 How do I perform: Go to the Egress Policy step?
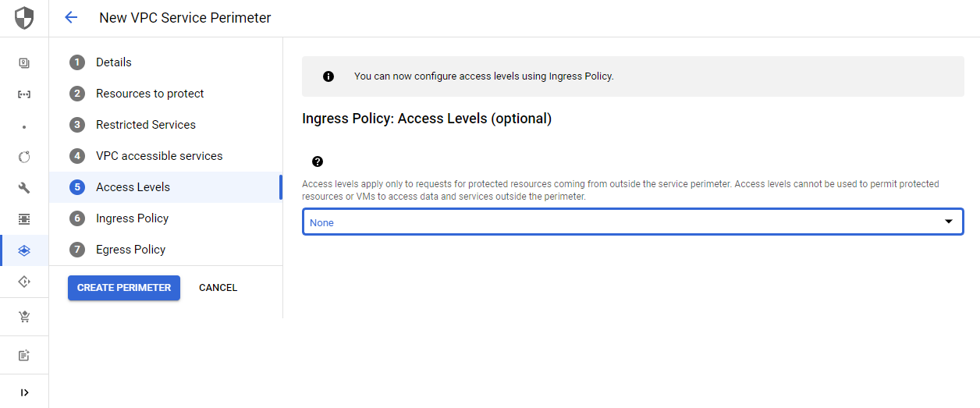(165, 250)
